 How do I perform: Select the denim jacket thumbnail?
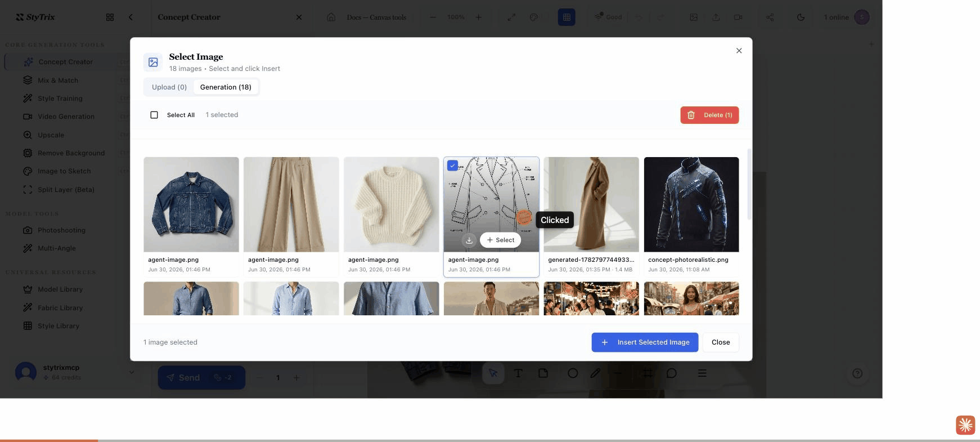point(191,204)
